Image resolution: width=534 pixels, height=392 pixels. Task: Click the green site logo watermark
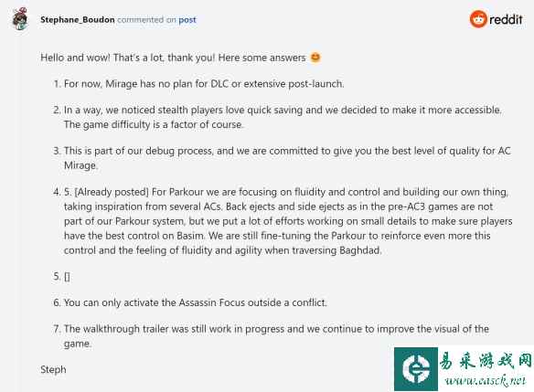click(x=416, y=369)
